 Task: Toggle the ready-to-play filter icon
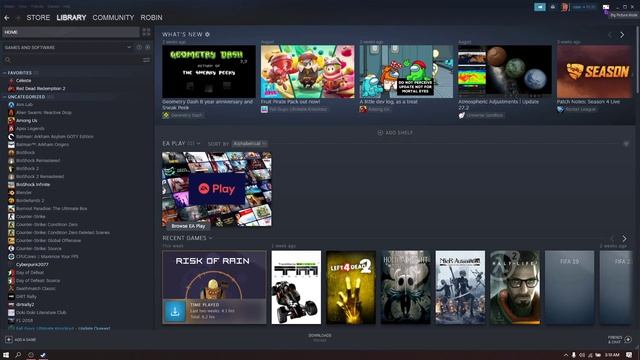pyautogui.click(x=147, y=47)
